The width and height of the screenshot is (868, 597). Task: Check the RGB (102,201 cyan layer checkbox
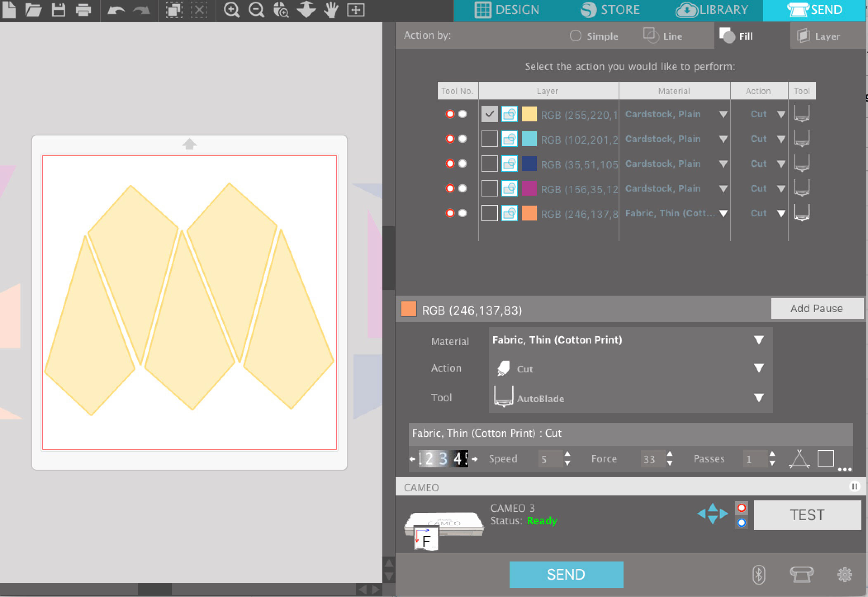[489, 139]
